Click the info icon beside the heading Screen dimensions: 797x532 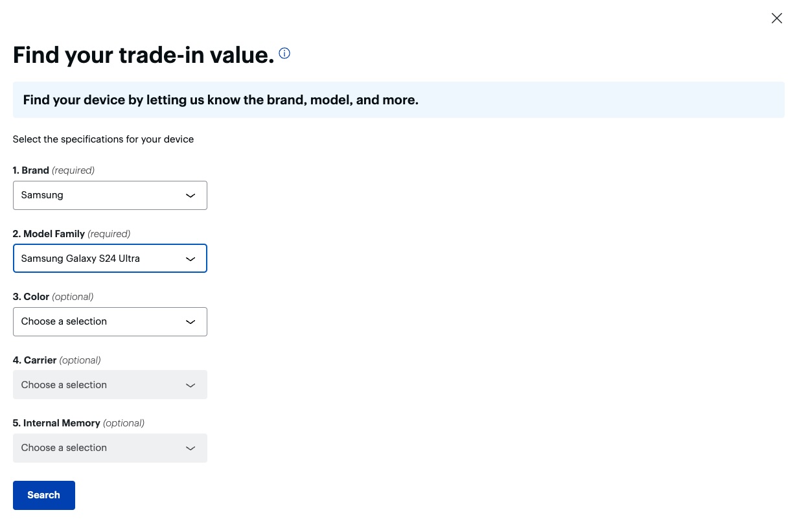[284, 53]
